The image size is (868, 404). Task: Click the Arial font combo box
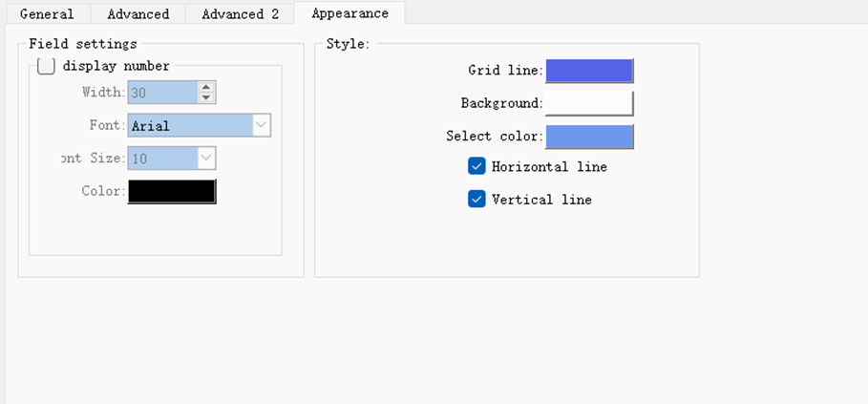(190, 125)
